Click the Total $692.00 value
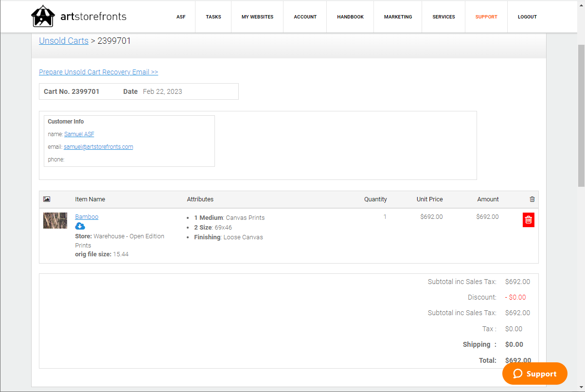 (518, 360)
